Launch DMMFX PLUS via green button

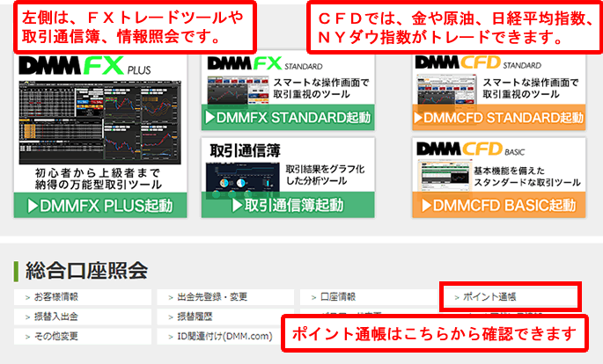[x=100, y=206]
